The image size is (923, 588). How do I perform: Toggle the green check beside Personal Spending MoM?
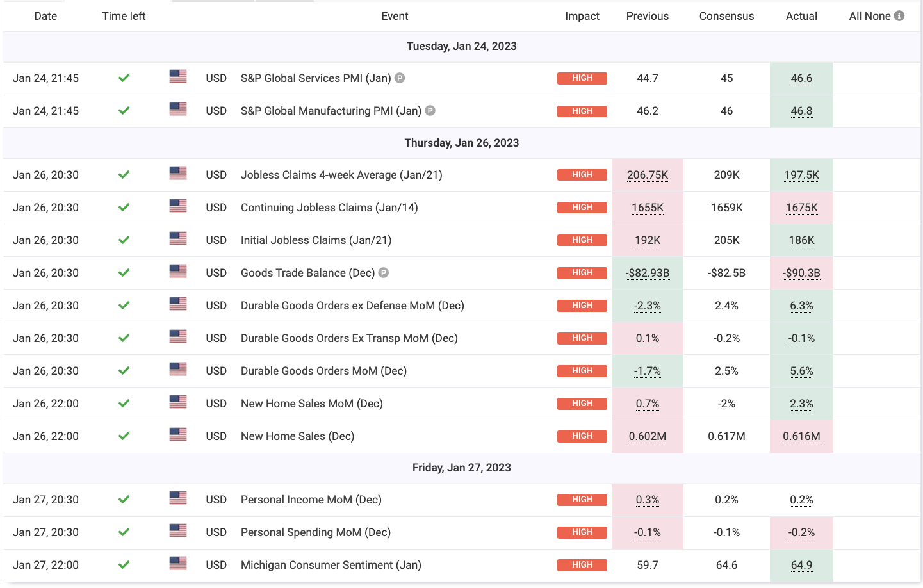coord(124,531)
